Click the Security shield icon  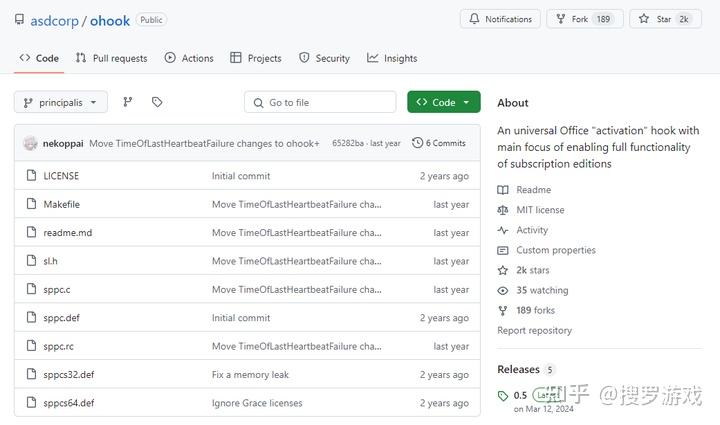(x=304, y=58)
